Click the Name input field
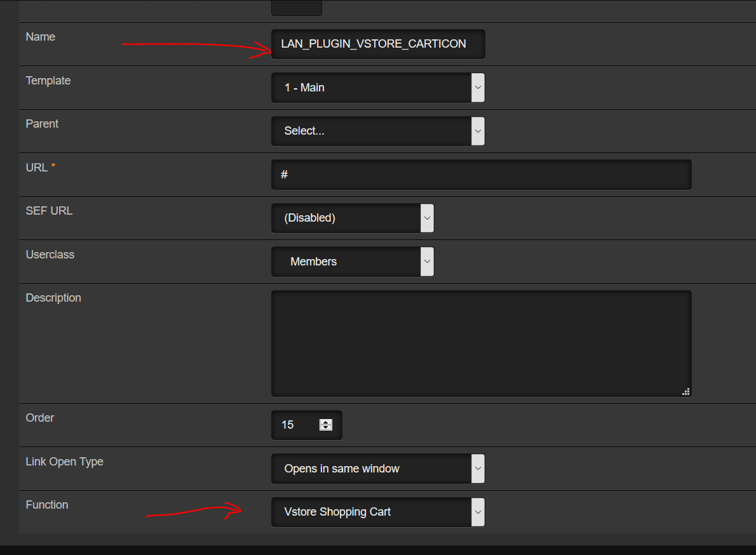The width and height of the screenshot is (756, 555). 378,44
